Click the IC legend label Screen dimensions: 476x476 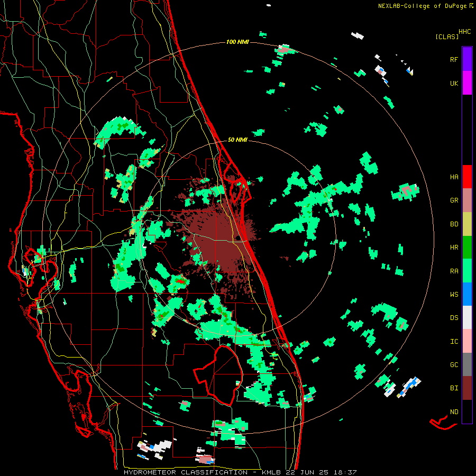pyautogui.click(x=454, y=342)
